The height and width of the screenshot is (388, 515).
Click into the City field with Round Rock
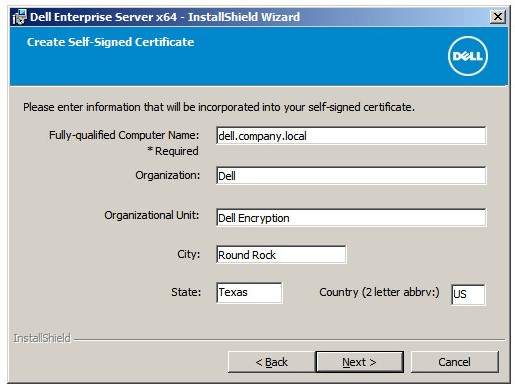tap(281, 255)
